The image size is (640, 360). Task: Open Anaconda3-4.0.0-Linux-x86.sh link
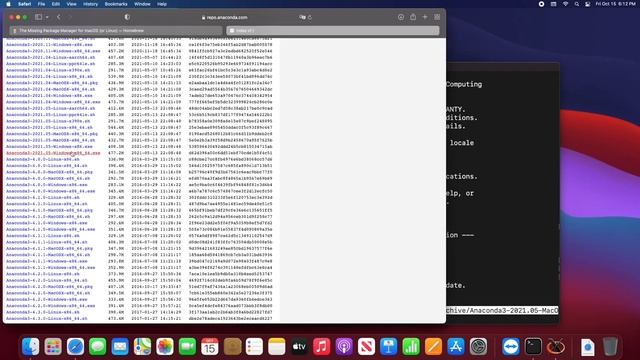[x=43, y=160]
